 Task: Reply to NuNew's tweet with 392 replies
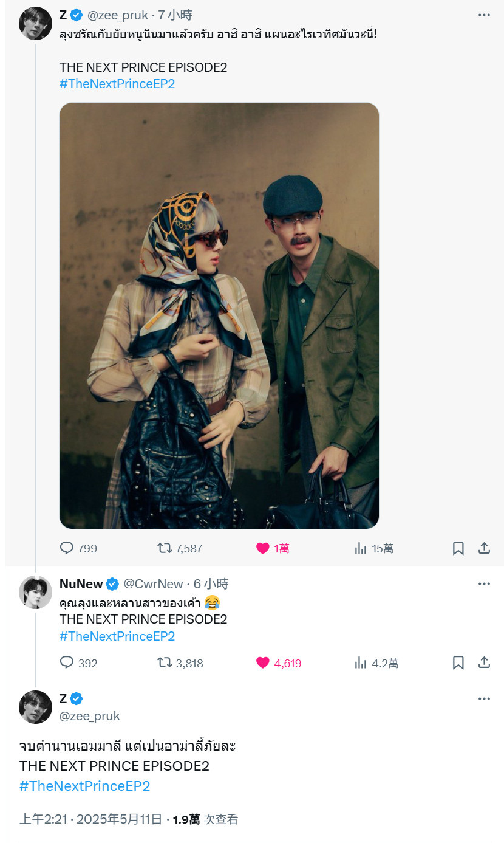point(78,663)
